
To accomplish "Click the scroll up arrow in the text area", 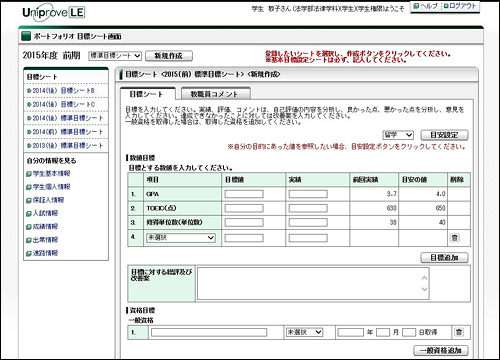I will click(x=424, y=277).
